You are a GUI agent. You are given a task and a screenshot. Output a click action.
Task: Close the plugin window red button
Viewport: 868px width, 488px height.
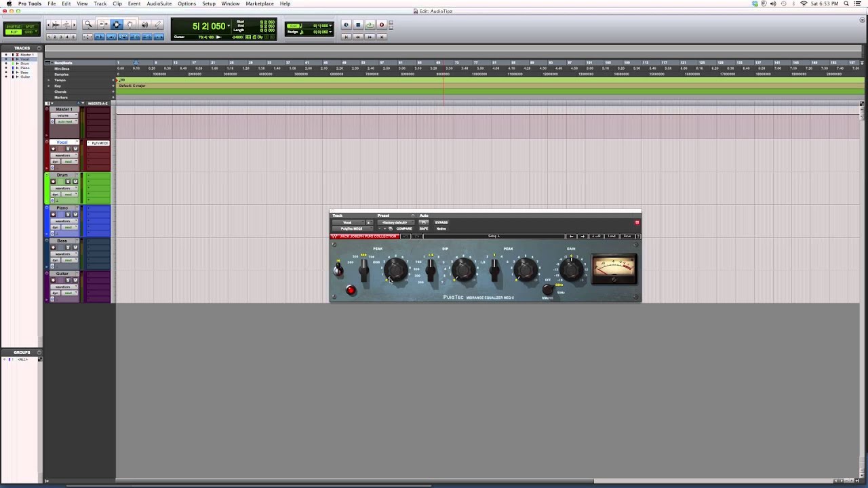637,222
